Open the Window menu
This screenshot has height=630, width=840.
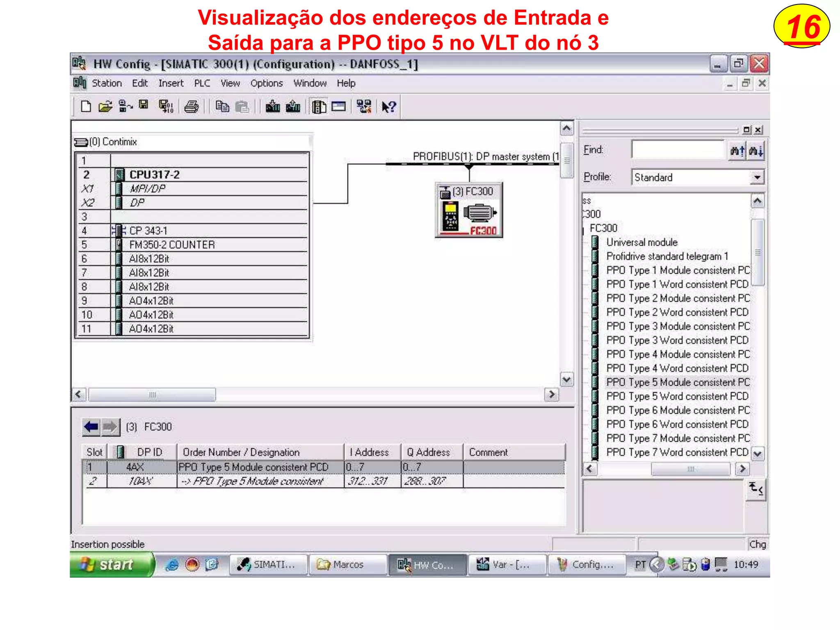(x=310, y=83)
